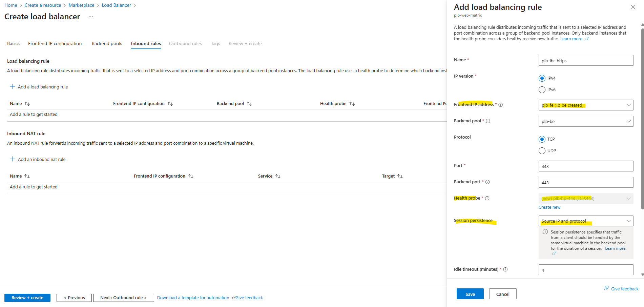Image resolution: width=644 pixels, height=307 pixels.
Task: Switch to the Backend pools tab
Action: pos(107,43)
